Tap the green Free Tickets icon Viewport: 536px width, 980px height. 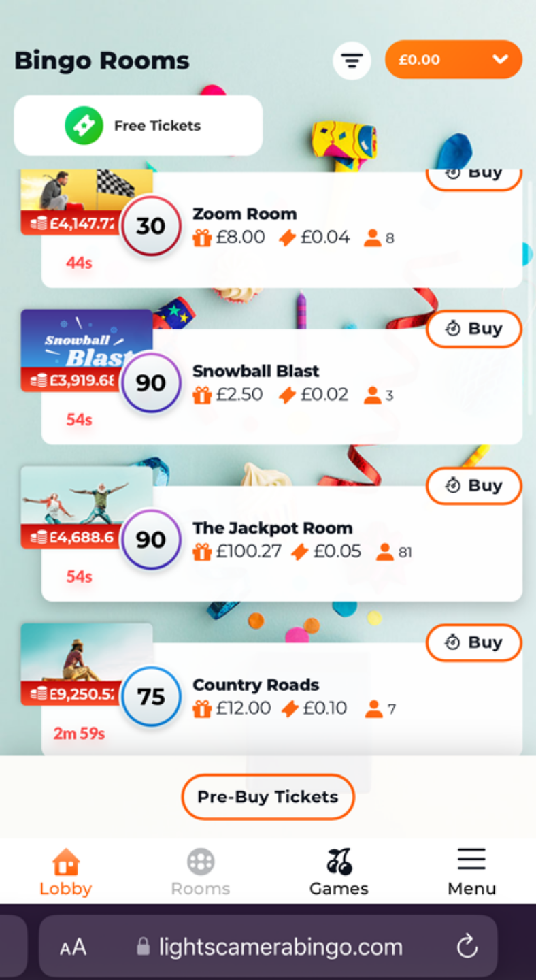tap(84, 126)
